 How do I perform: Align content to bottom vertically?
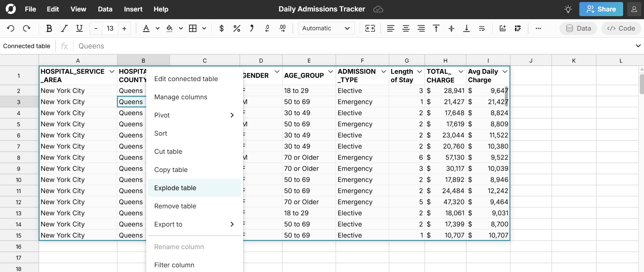[466, 28]
